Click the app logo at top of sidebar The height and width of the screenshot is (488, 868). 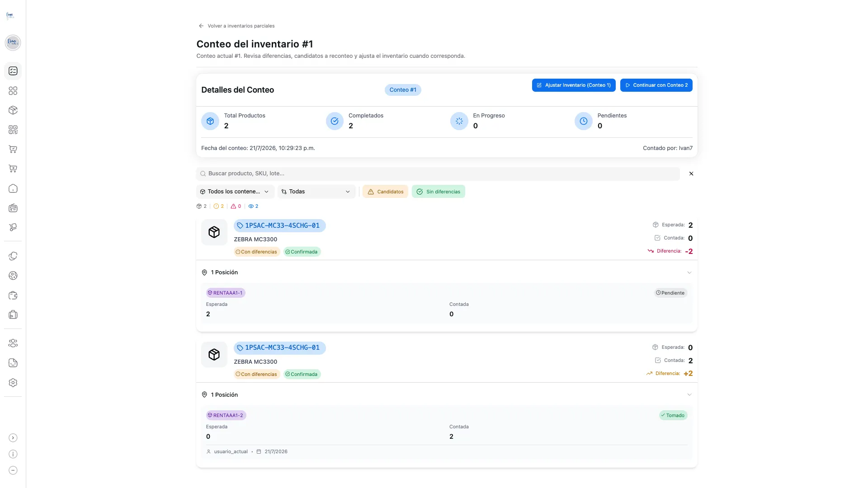click(x=10, y=16)
